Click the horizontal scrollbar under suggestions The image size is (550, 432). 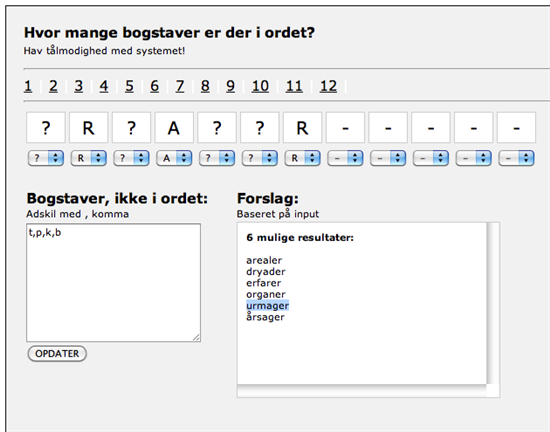tap(362, 391)
